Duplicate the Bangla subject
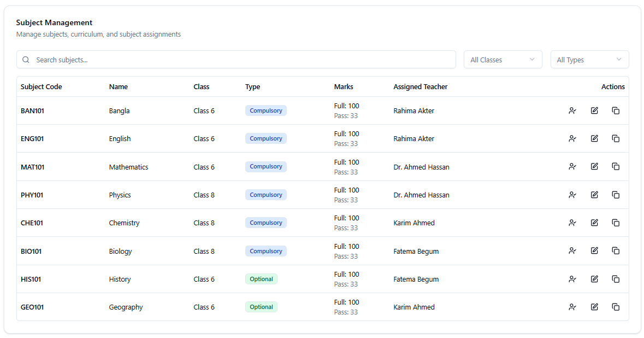This screenshot has height=338, width=644. 616,110
